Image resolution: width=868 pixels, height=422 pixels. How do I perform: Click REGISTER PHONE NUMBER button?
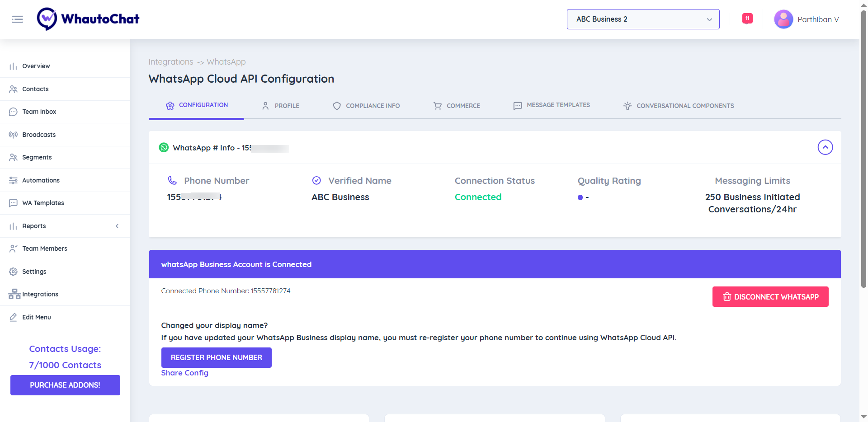tap(216, 357)
